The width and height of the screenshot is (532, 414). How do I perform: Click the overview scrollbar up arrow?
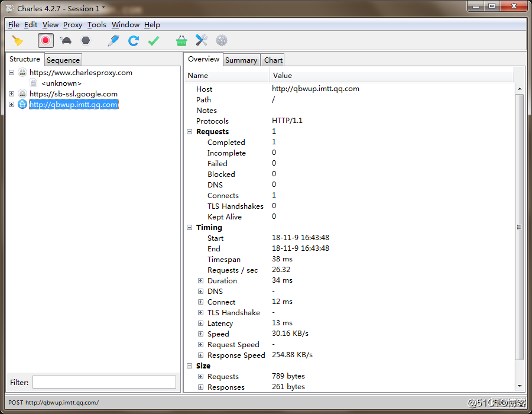coord(520,89)
